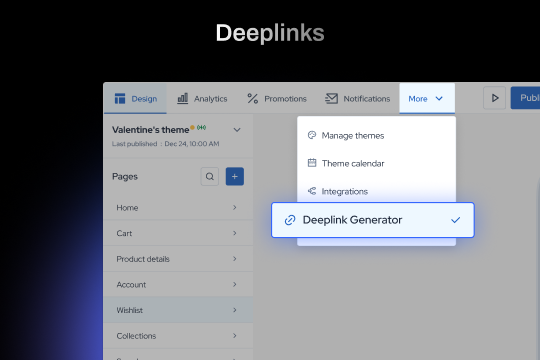Expand the Wishlist row chevron
The image size is (540, 360).
coord(235,310)
